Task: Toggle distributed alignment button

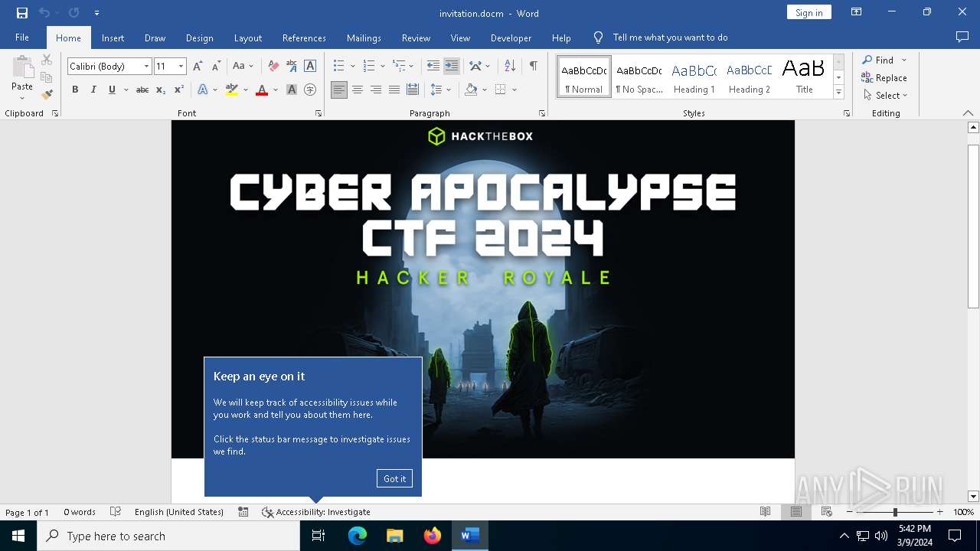Action: (x=413, y=90)
